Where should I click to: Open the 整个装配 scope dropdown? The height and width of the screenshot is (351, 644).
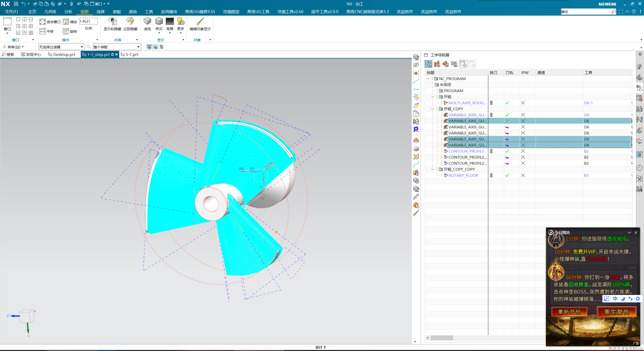coord(117,47)
